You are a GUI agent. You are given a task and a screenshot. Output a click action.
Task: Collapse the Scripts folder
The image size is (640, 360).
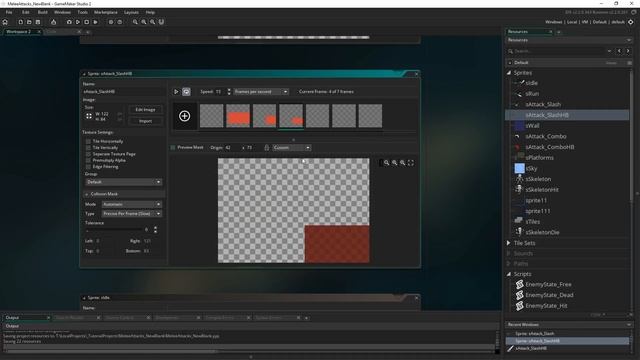(x=509, y=274)
